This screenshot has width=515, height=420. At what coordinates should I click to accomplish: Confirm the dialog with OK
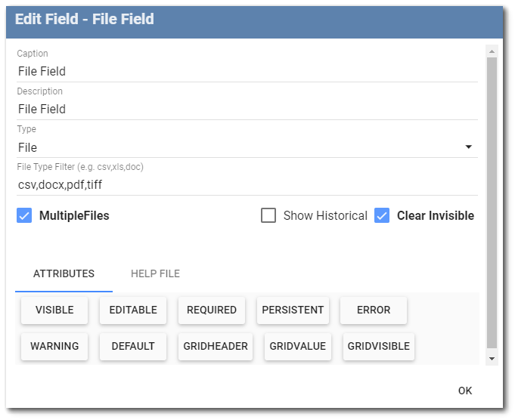(x=465, y=391)
